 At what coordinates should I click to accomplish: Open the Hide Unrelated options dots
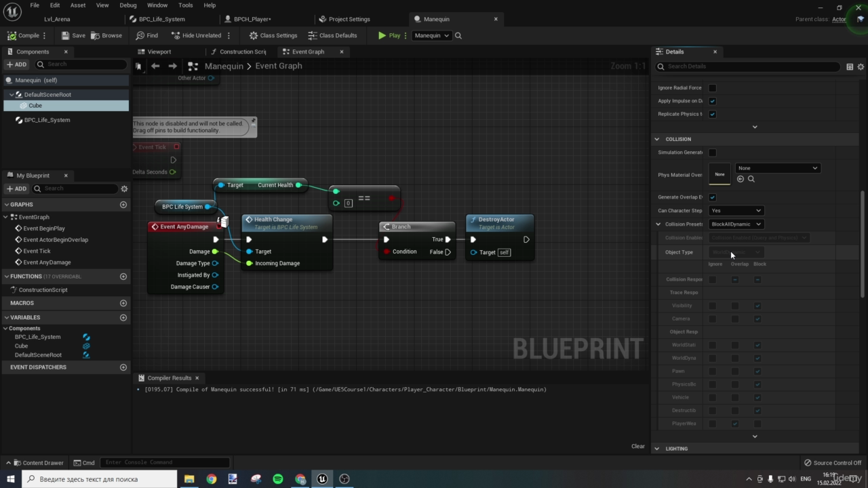pos(229,35)
